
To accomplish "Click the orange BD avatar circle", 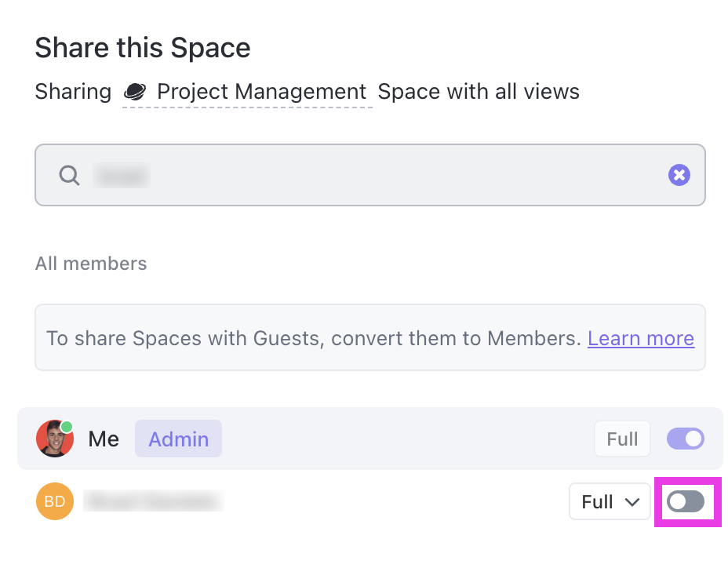I will pyautogui.click(x=54, y=501).
